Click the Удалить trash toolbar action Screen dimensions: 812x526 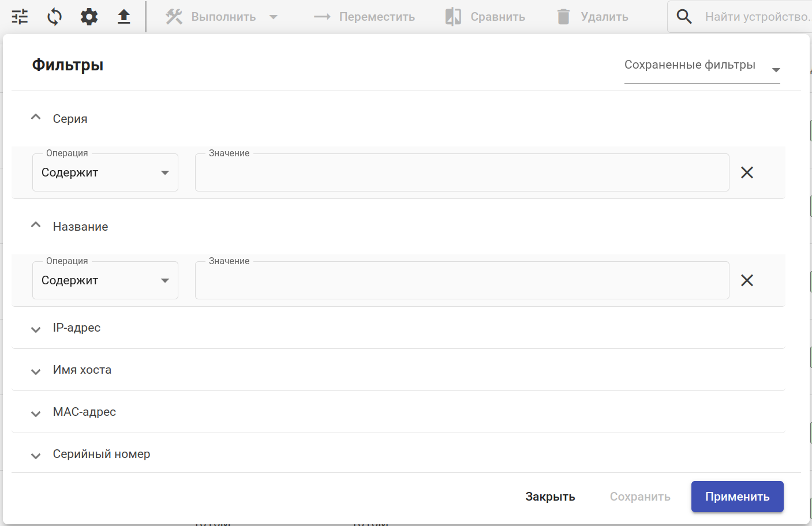click(593, 17)
